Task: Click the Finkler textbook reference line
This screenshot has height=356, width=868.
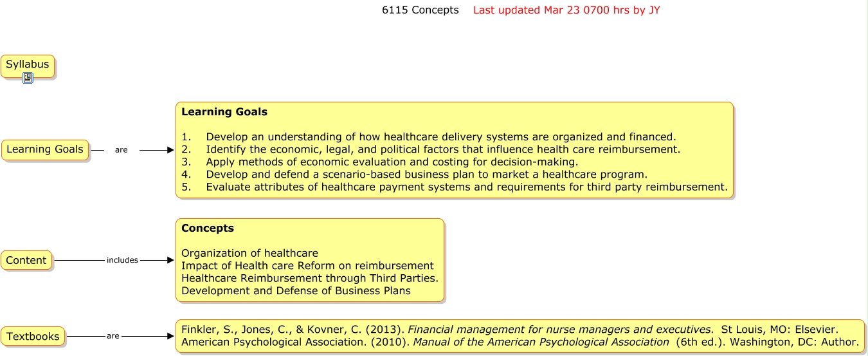Action: [509, 330]
